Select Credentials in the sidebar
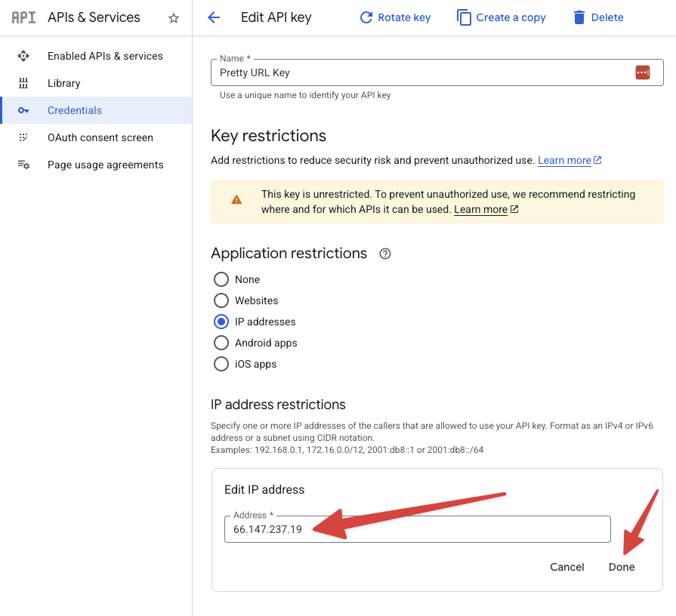Viewport: 676px width, 616px height. click(96, 110)
